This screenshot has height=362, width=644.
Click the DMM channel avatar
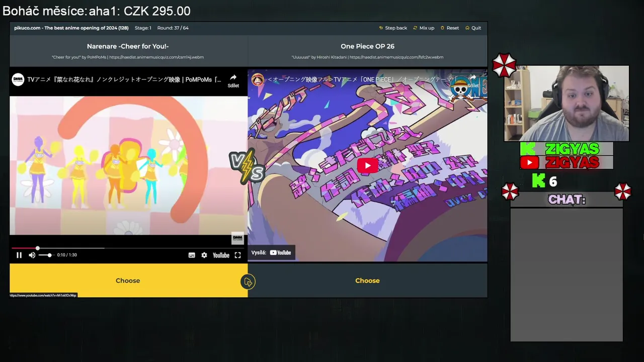(x=18, y=79)
